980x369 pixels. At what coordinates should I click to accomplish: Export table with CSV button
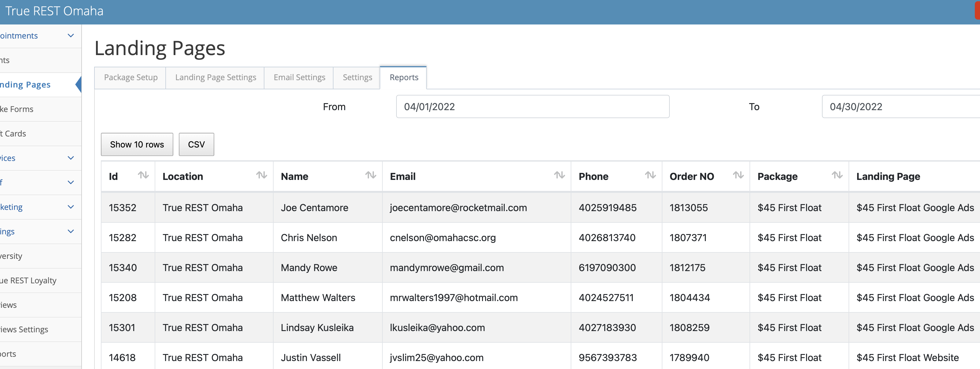(x=196, y=144)
